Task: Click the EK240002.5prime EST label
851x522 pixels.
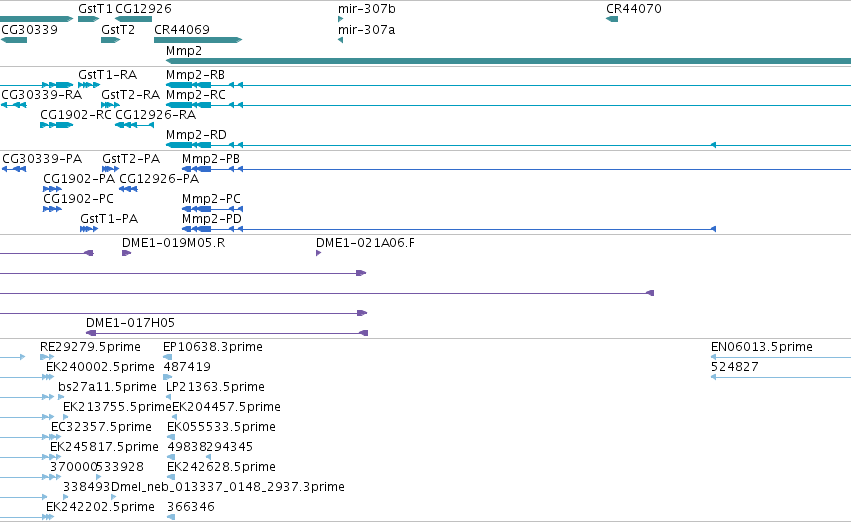Action: pyautogui.click(x=100, y=367)
